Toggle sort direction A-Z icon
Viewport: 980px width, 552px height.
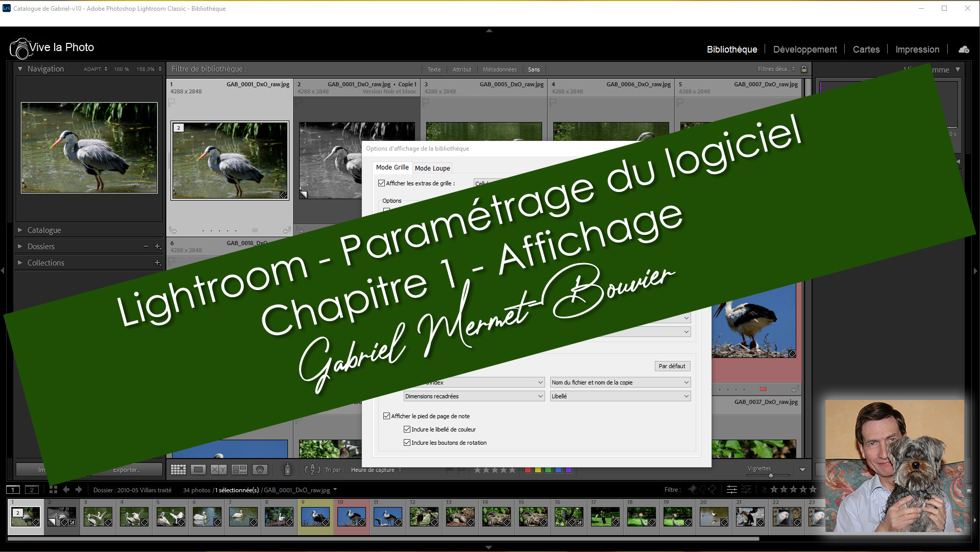(x=312, y=470)
